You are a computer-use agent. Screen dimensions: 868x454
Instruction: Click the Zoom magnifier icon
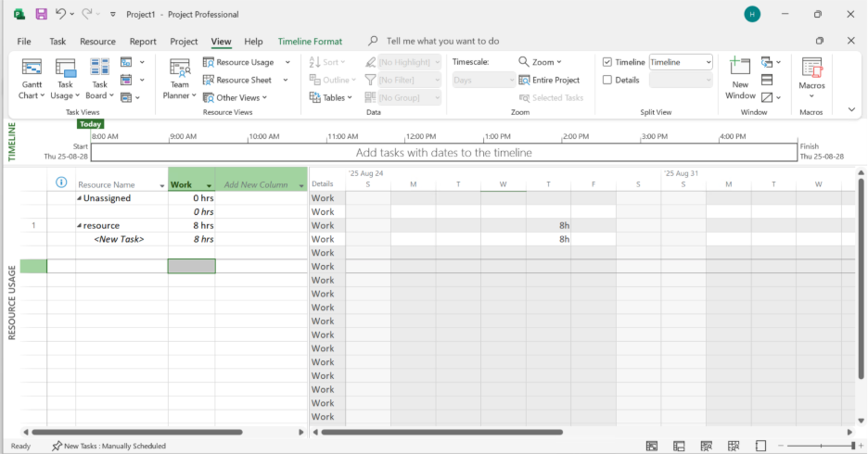point(524,61)
